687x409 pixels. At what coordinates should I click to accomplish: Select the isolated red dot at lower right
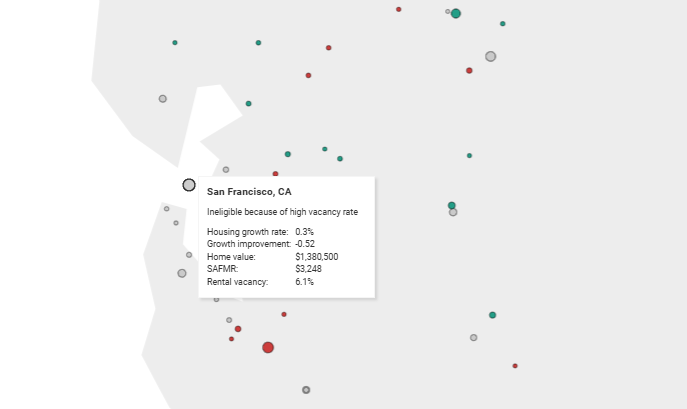[x=515, y=366]
